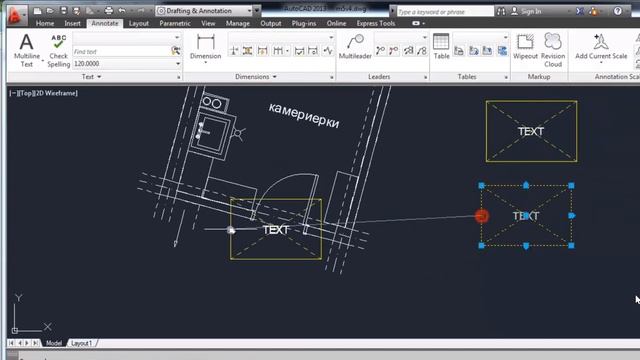Click the Table tool

[x=441, y=47]
